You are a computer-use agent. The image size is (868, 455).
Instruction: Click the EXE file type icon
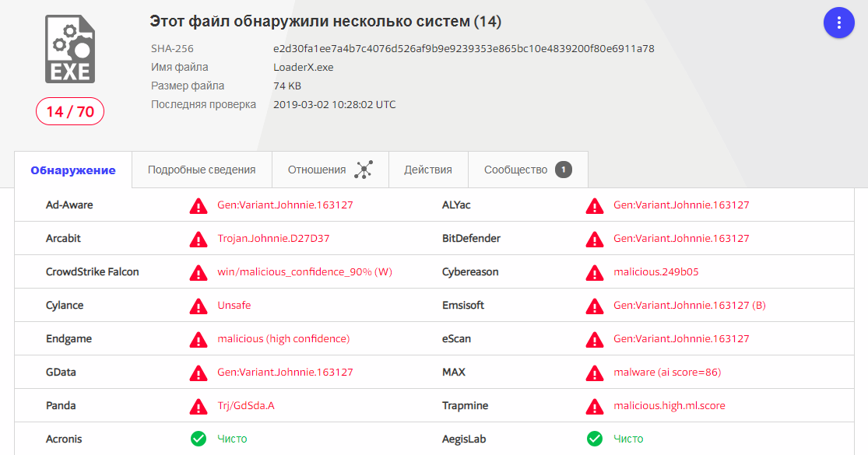click(70, 50)
